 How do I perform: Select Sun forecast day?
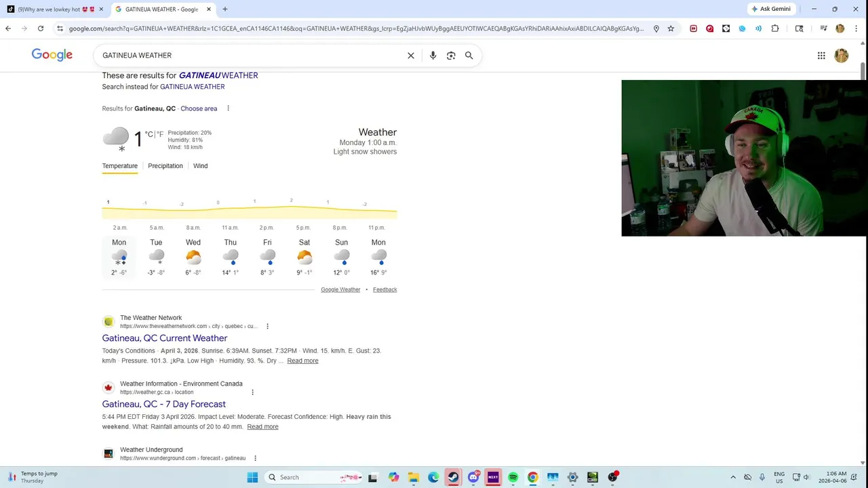pyautogui.click(x=341, y=258)
